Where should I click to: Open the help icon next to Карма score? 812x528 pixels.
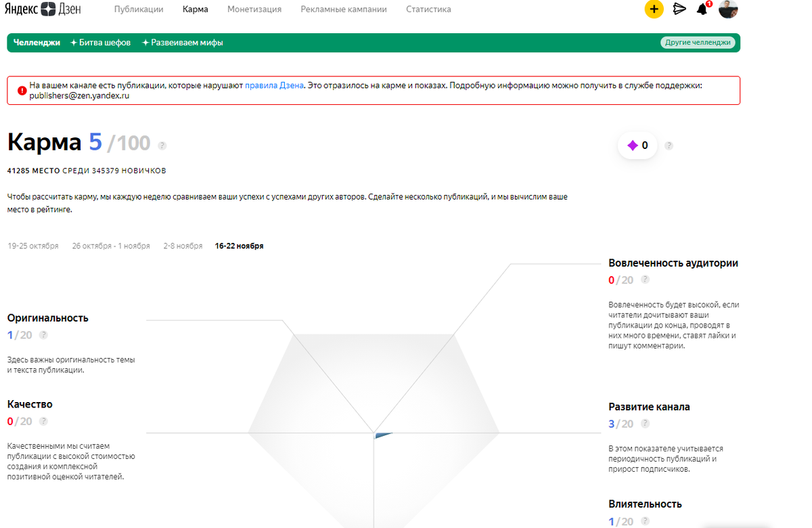(161, 145)
